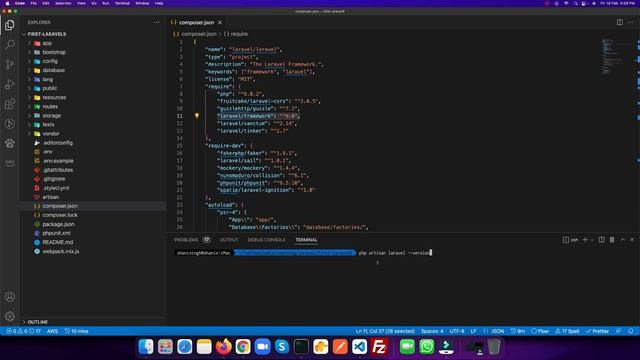Open Skype from the Dock
The width and height of the screenshot is (640, 360).
click(282, 347)
